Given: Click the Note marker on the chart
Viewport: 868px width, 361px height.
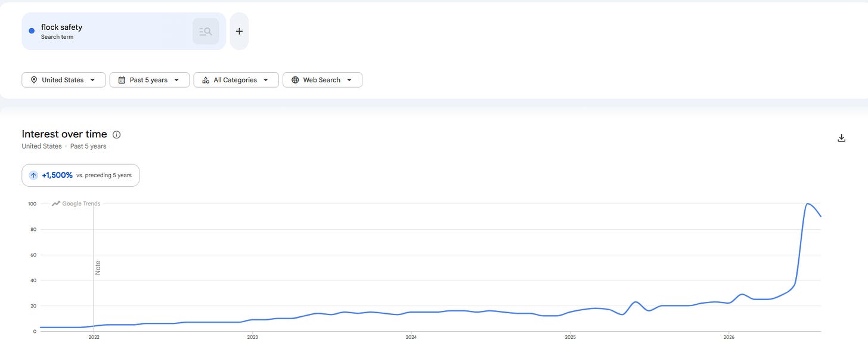Looking at the screenshot, I should (x=98, y=267).
